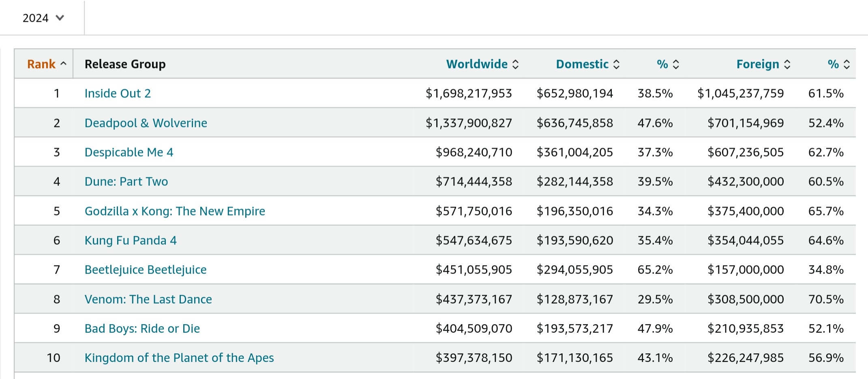Screen dimensions: 868x379
Task: Select foreign value $607,236,505
Action: click(746, 152)
